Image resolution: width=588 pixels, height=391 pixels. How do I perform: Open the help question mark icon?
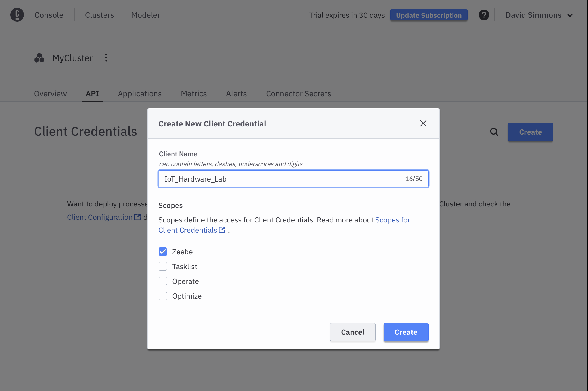click(x=484, y=15)
